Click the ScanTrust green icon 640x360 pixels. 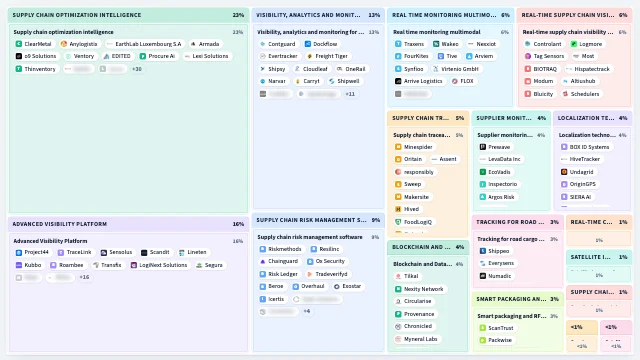(482, 328)
